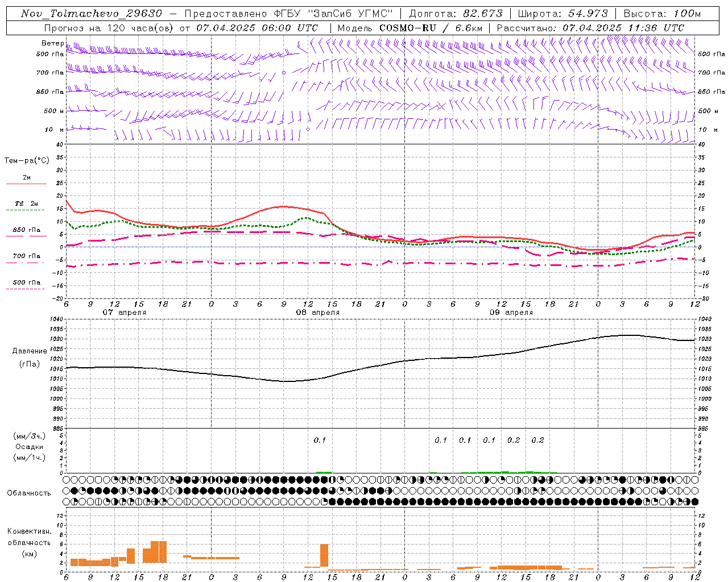
Task: Click the "Широта: 54.973" header text
Action: click(563, 14)
